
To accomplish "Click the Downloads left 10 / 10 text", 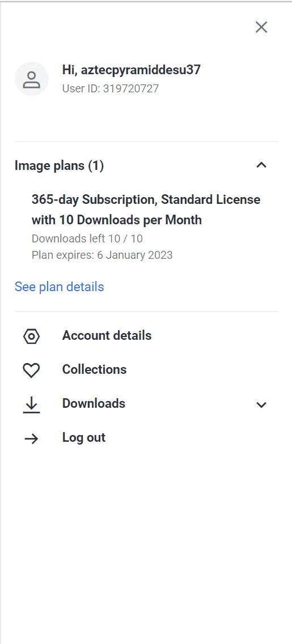I will (x=87, y=238).
